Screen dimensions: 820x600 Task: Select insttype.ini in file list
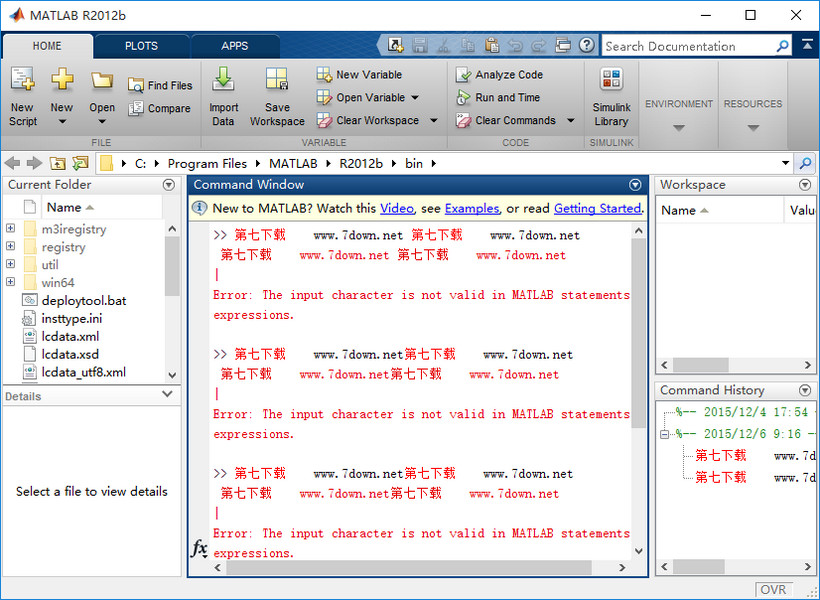pyautogui.click(x=72, y=318)
